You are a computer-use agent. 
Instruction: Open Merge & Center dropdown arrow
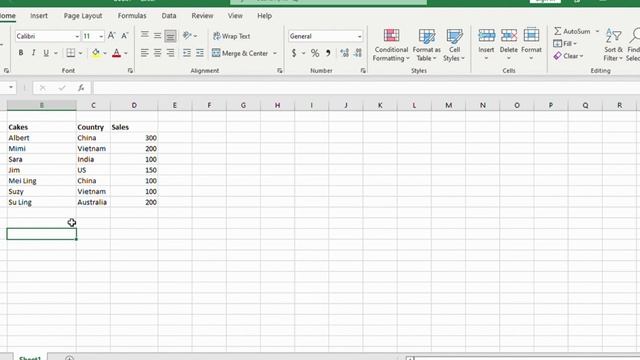(x=275, y=53)
